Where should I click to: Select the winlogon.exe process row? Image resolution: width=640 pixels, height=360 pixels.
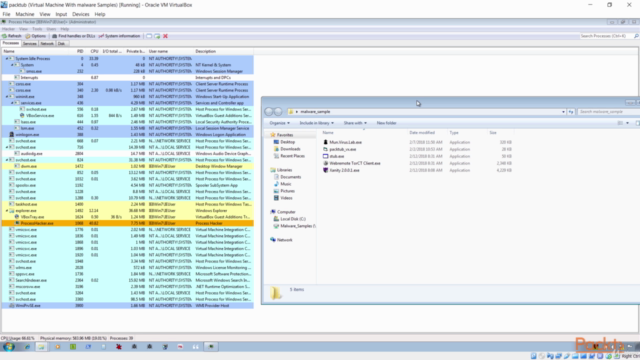tap(127, 135)
